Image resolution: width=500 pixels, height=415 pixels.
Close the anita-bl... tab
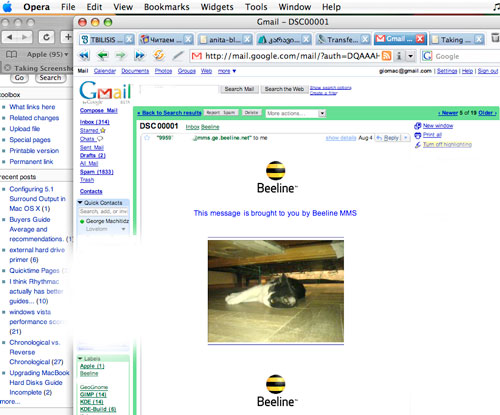[247, 39]
